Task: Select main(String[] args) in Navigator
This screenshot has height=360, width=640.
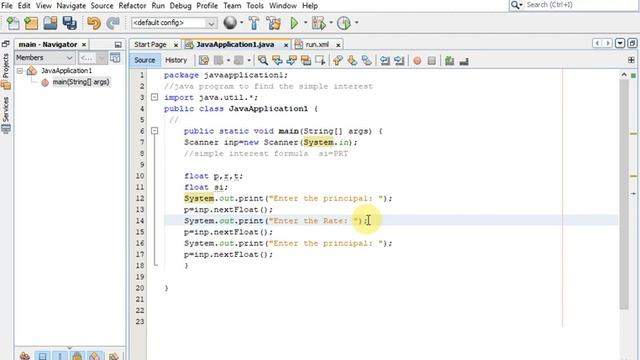Action: (81, 82)
